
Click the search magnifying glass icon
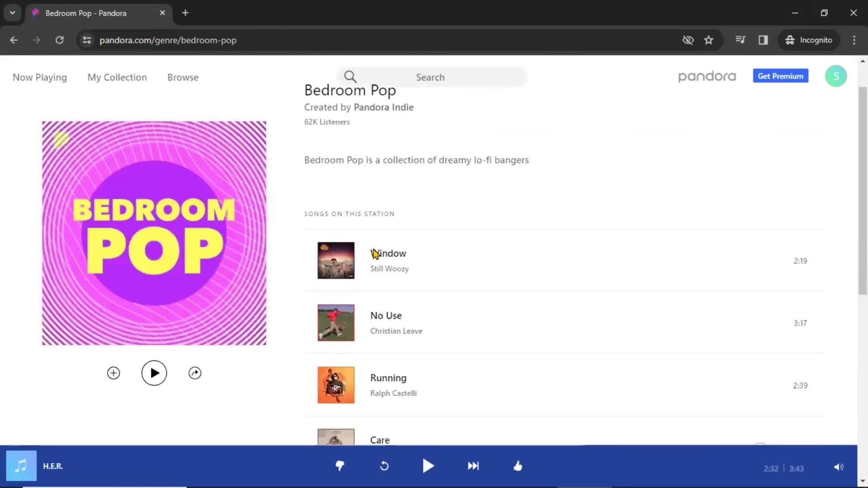(350, 77)
